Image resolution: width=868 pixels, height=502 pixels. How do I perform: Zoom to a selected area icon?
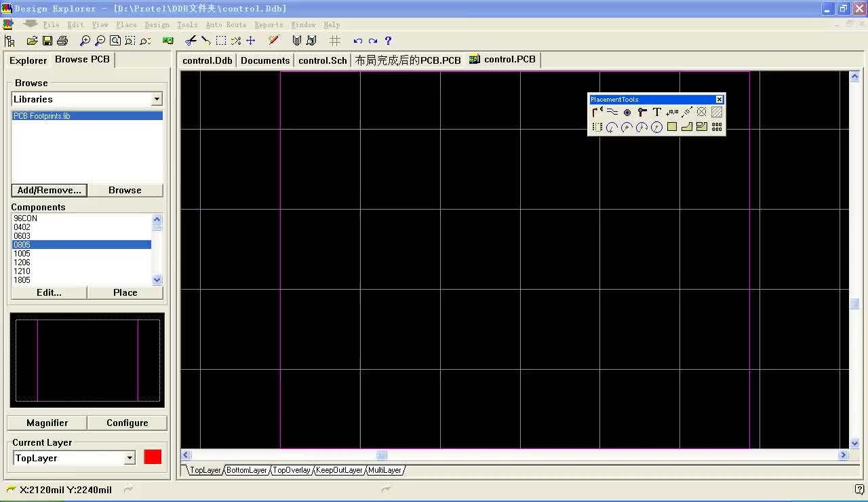[x=130, y=41]
